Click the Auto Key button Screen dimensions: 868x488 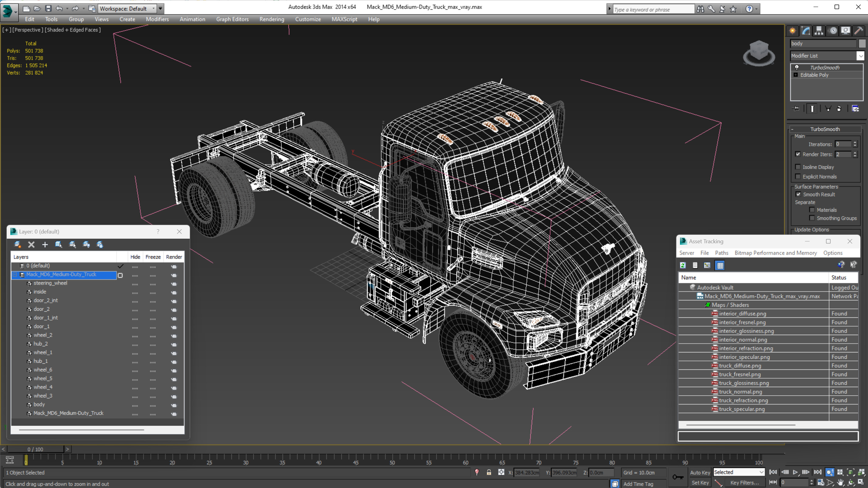point(700,472)
